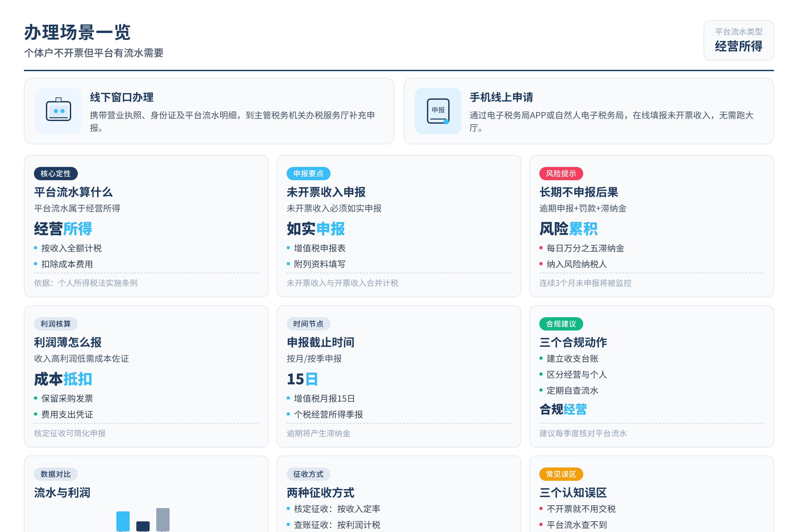Viewport: 798px width, 532px height.
Task: Click the large 经营所得 highlight in 核心定性 card
Action: point(63,229)
